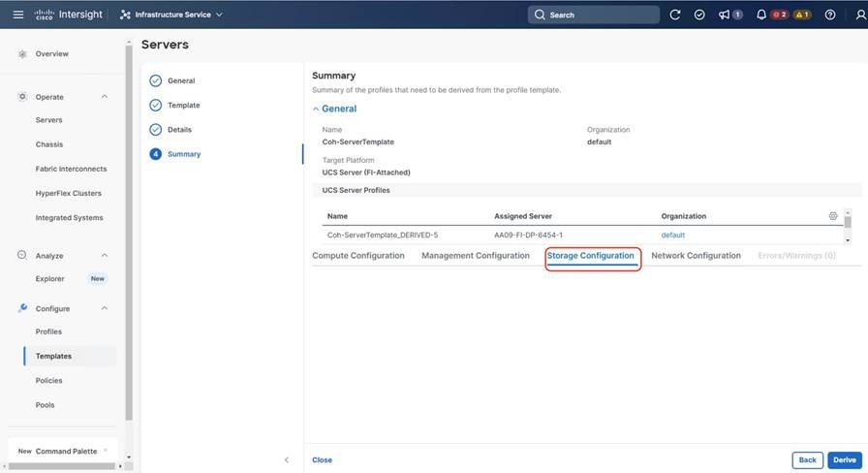Switch to Management Configuration tab
Screen dimensions: 868x473
click(x=476, y=255)
